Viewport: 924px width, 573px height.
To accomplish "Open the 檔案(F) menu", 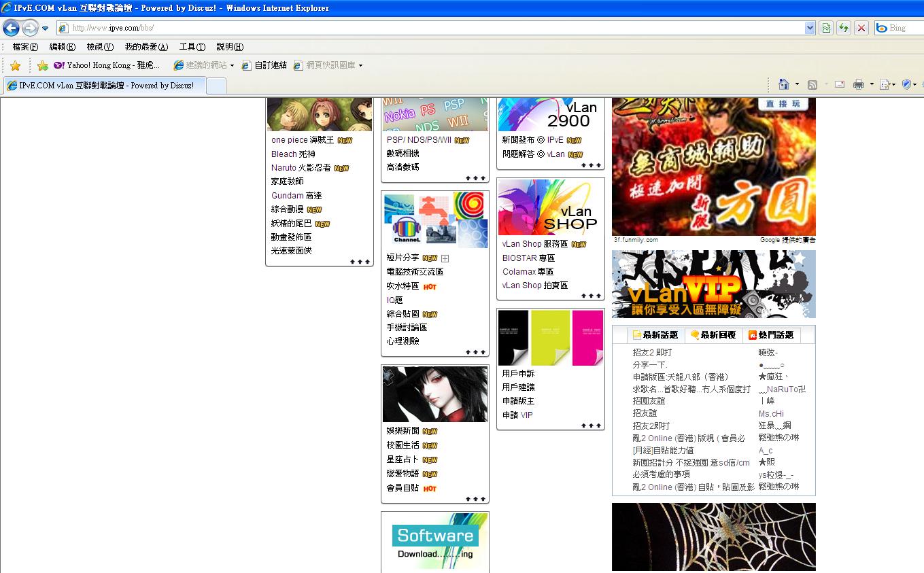I will click(x=25, y=47).
